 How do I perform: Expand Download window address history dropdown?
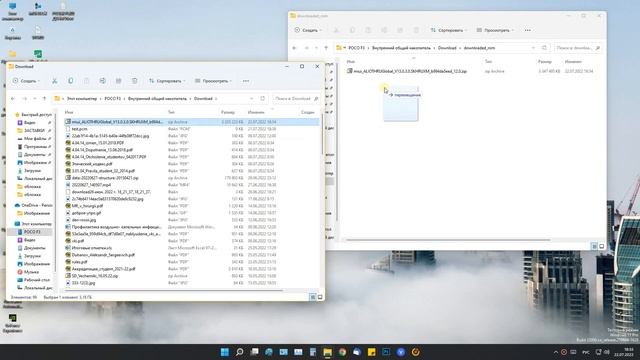click(x=251, y=99)
